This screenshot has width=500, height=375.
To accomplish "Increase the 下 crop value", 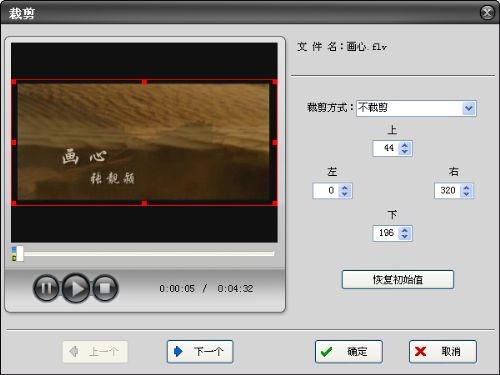I will tap(405, 230).
